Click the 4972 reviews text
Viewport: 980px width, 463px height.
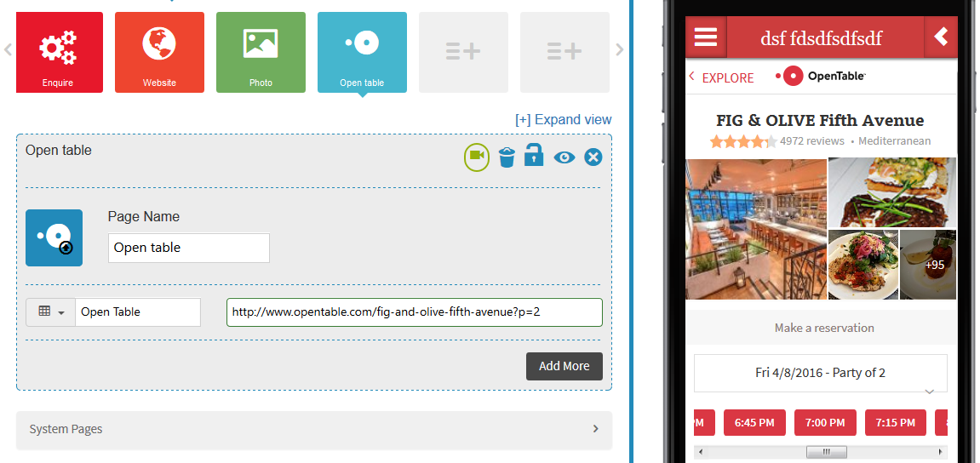click(x=812, y=141)
